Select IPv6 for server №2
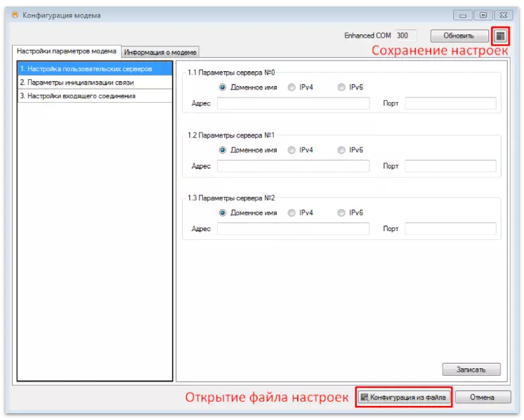Screen dimensions: 524x420 coord(342,212)
